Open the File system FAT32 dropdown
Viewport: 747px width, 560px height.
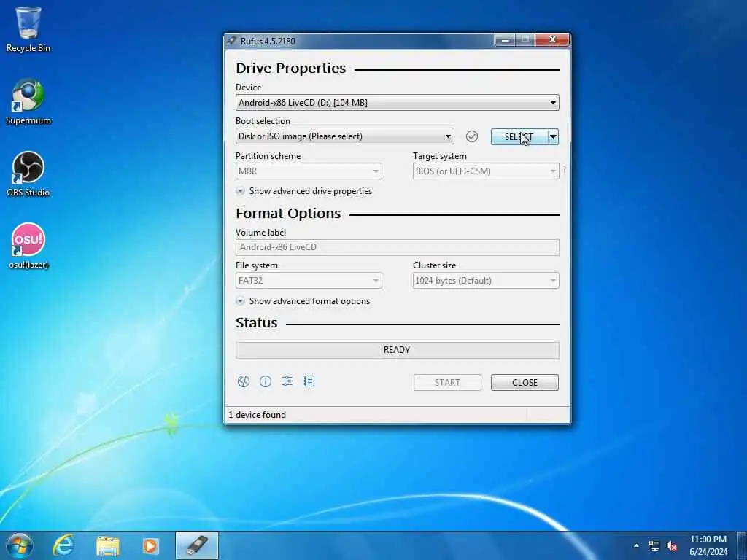tap(309, 281)
